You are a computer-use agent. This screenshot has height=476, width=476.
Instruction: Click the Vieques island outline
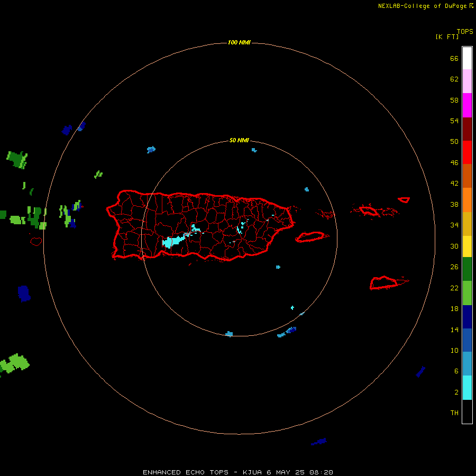pos(312,237)
